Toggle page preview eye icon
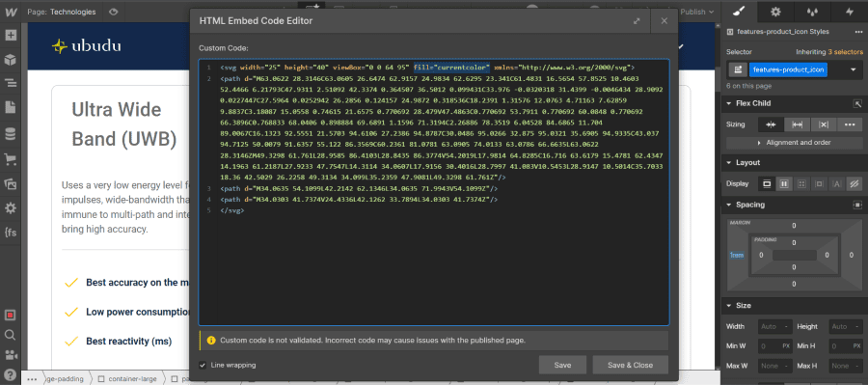This screenshot has width=868, height=385. (114, 12)
